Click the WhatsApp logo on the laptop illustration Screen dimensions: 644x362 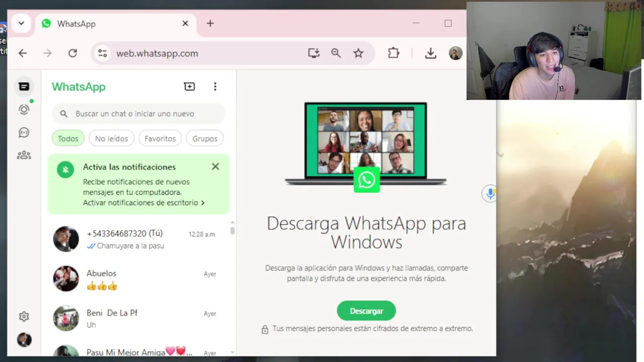tap(366, 180)
